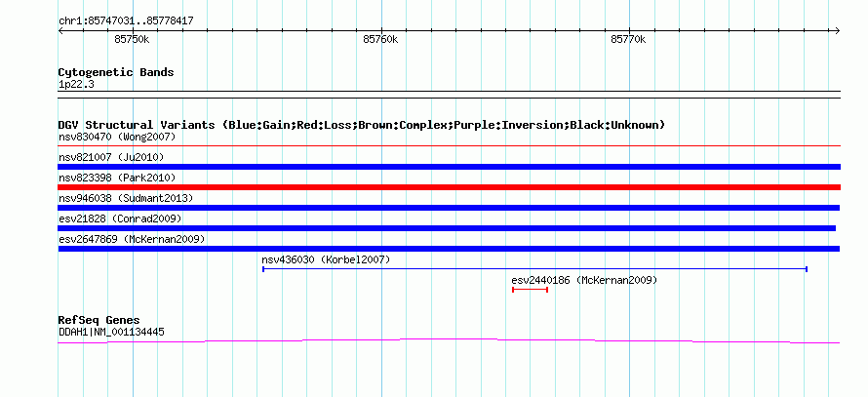Select the thick red nsv823398 loss bar

coord(450,187)
